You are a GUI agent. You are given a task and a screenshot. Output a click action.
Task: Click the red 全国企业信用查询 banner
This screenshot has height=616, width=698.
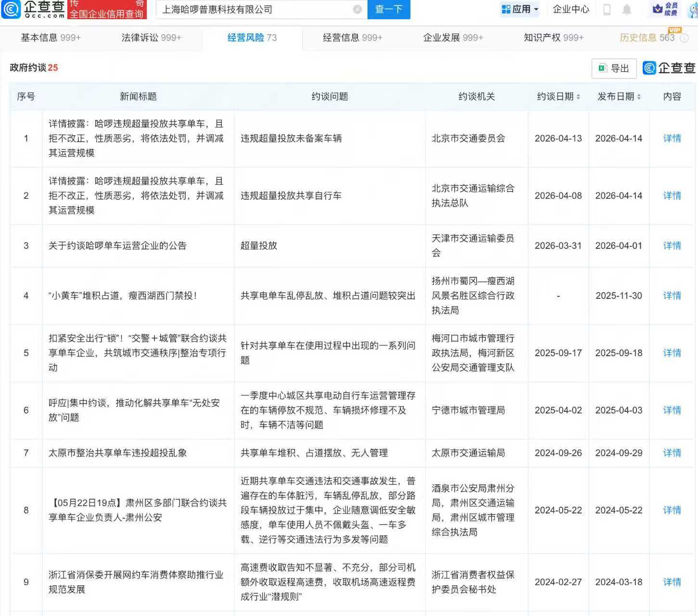click(107, 10)
